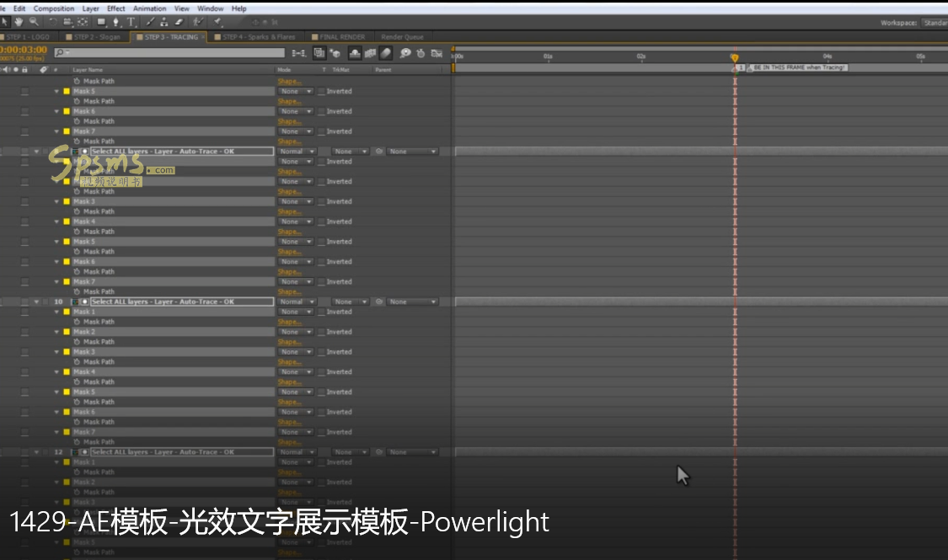Open blending mode Normal dropdown for layer 12
This screenshot has width=948, height=560.
click(x=297, y=452)
